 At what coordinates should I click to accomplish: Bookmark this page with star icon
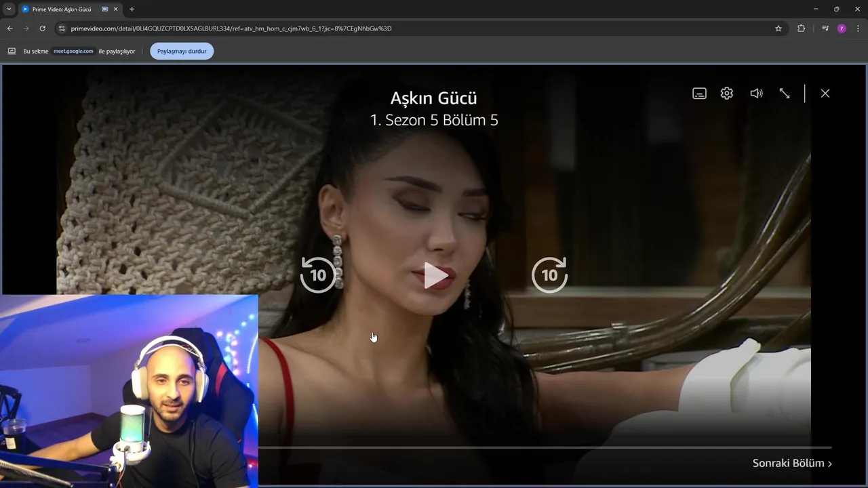click(x=778, y=28)
